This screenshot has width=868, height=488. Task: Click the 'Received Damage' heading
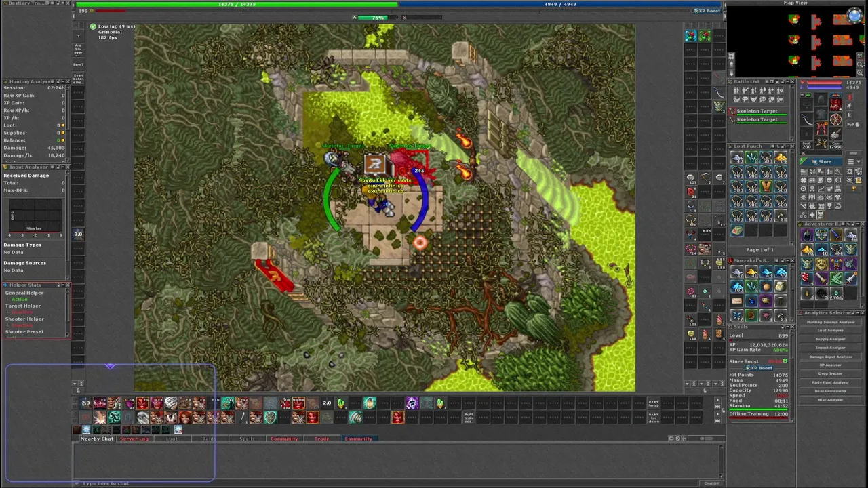click(26, 176)
